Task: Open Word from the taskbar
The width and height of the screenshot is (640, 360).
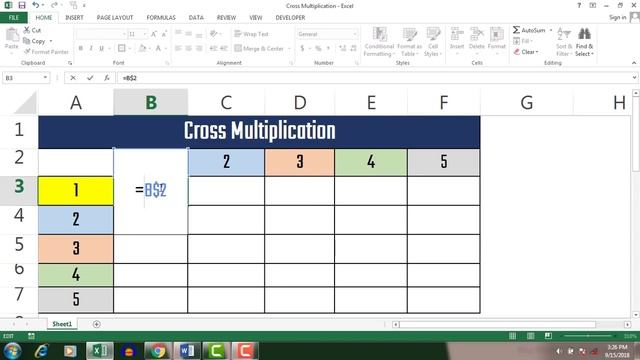Action: pyautogui.click(x=187, y=351)
